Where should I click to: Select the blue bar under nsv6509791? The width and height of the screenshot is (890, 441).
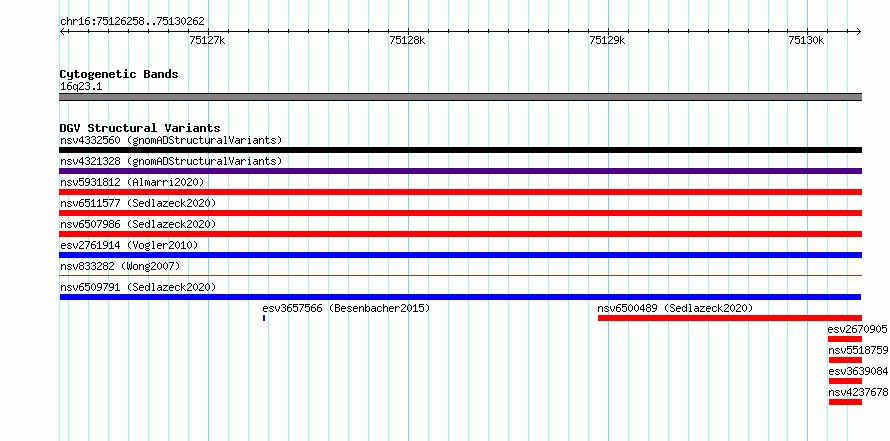(460, 297)
